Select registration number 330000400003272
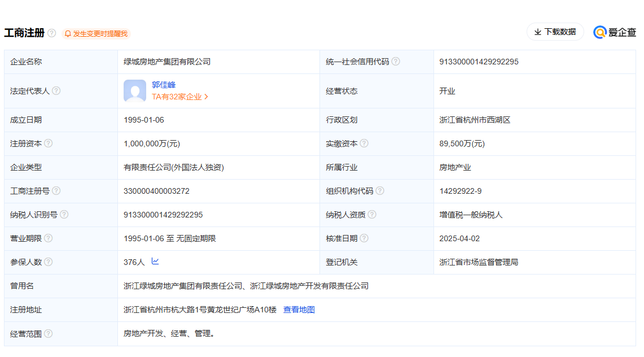Viewport: 644px width, 357px height. pyautogui.click(x=156, y=191)
